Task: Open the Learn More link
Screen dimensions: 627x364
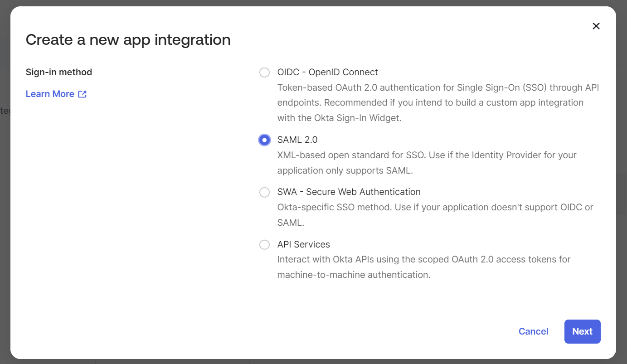Action: point(50,94)
